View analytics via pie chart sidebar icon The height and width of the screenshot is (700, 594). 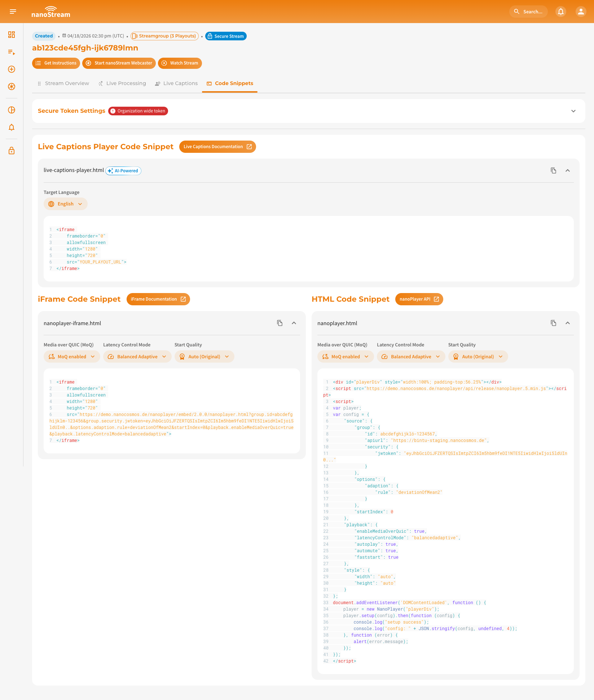[11, 110]
